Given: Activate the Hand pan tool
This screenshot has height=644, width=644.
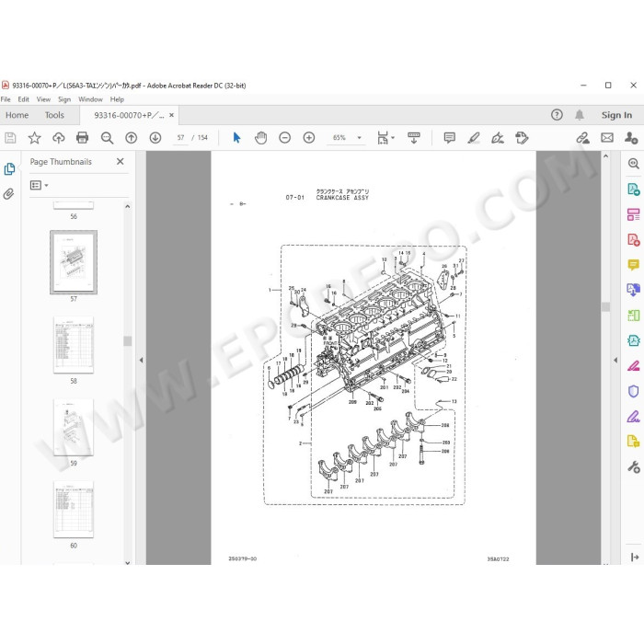Looking at the screenshot, I should (260, 138).
